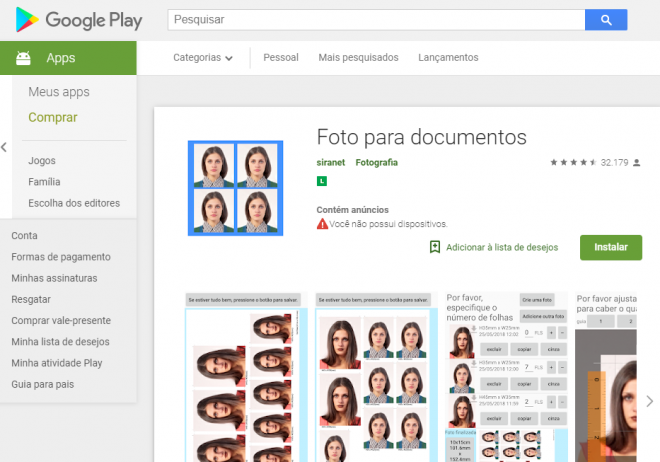Open Meus apps
The image size is (660, 462).
pos(59,92)
